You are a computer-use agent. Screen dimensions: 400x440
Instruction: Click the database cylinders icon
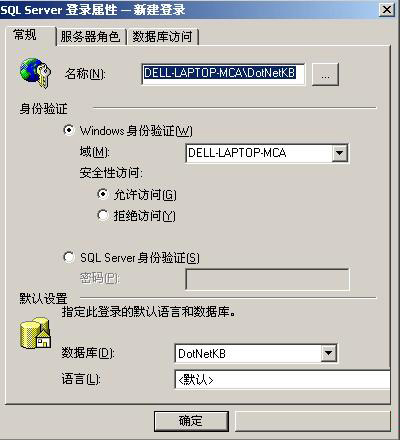(x=35, y=333)
